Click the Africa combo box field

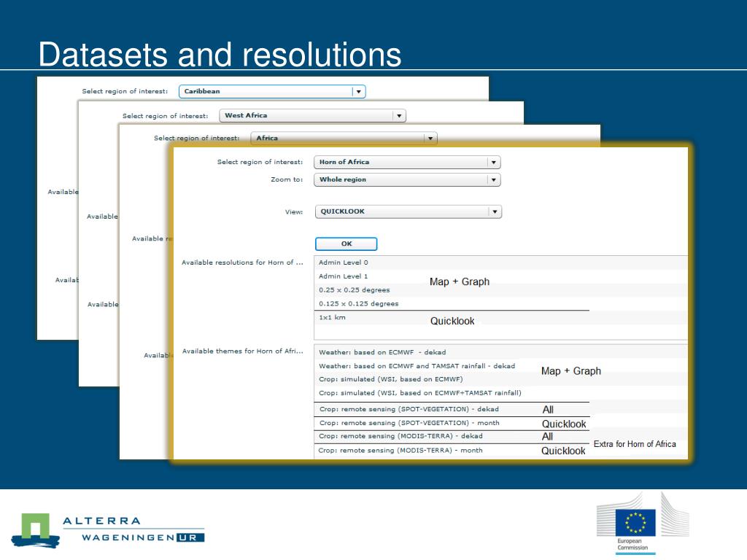click(x=344, y=139)
